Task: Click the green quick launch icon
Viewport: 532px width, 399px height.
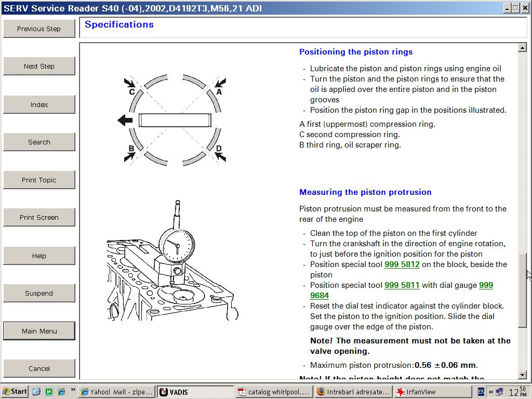Action: pos(49,392)
